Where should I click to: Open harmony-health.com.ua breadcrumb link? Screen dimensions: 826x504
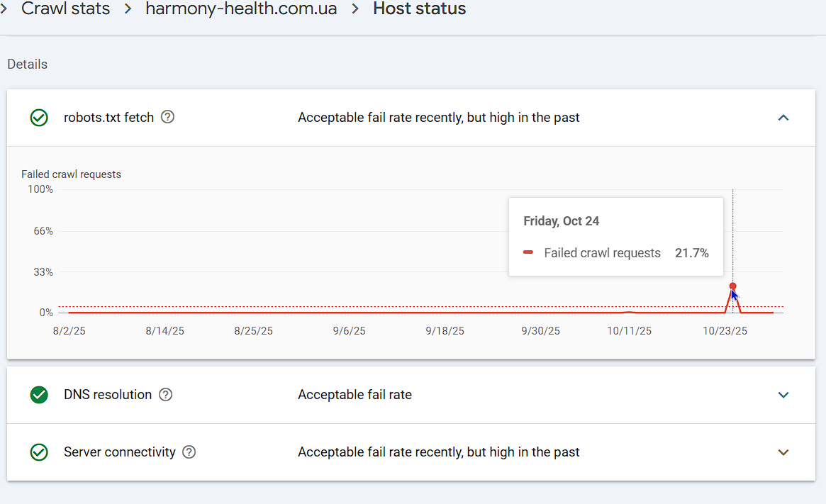241,9
